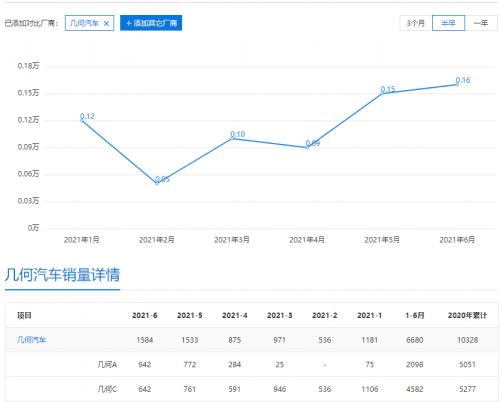Click the 几何A row label
The image size is (500, 402).
(107, 364)
